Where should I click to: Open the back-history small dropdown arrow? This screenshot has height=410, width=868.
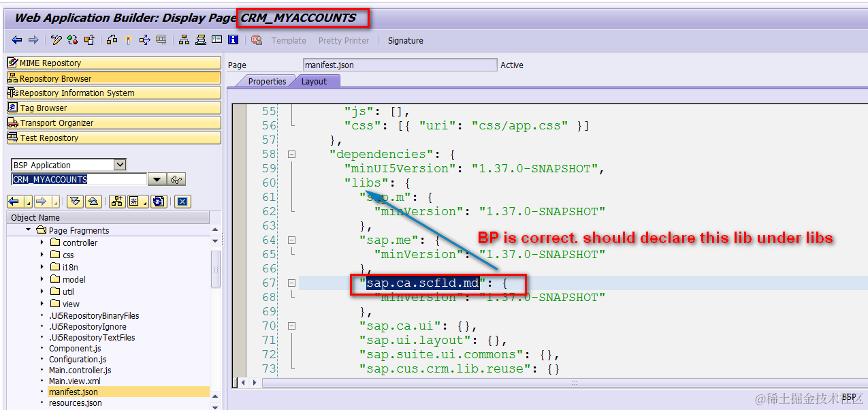[x=29, y=202]
